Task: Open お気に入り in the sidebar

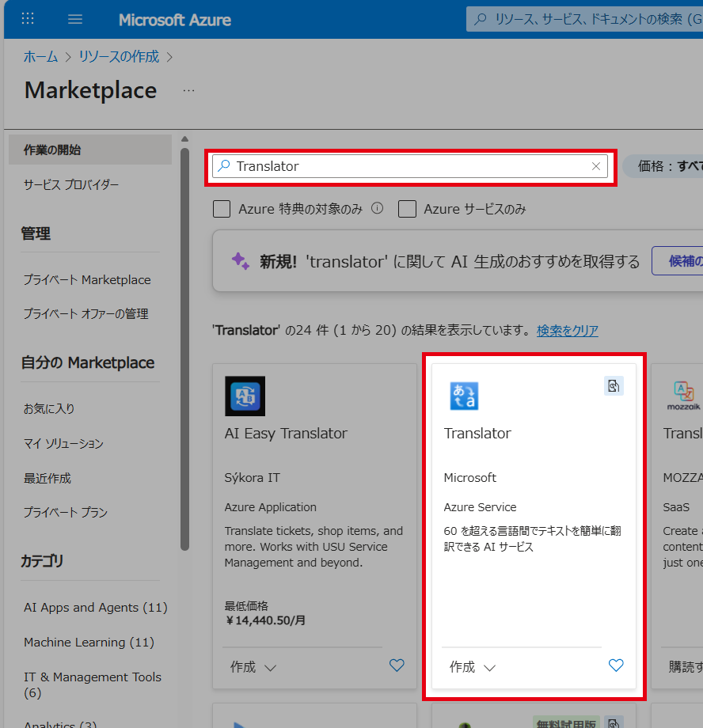Action: 49,409
